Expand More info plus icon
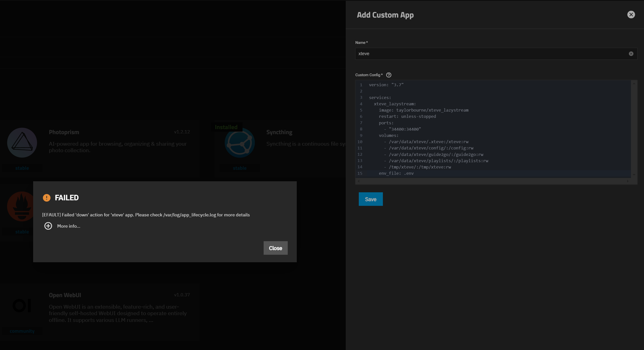The height and width of the screenshot is (350, 644). point(48,226)
